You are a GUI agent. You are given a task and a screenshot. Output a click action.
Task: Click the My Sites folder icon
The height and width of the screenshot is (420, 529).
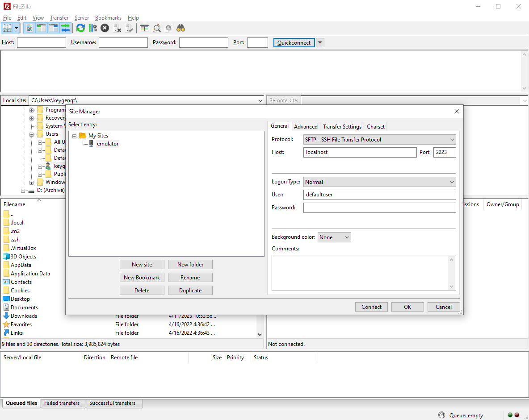tap(83, 136)
